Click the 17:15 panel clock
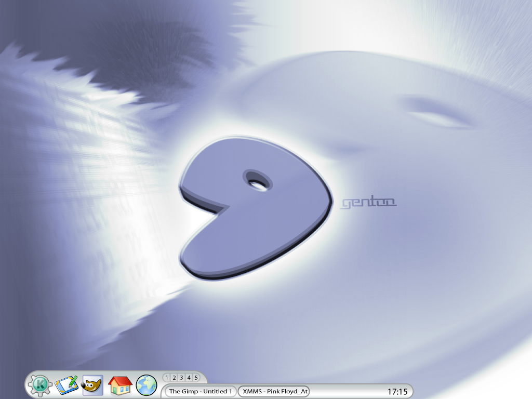This screenshot has height=399, width=532. click(x=397, y=392)
